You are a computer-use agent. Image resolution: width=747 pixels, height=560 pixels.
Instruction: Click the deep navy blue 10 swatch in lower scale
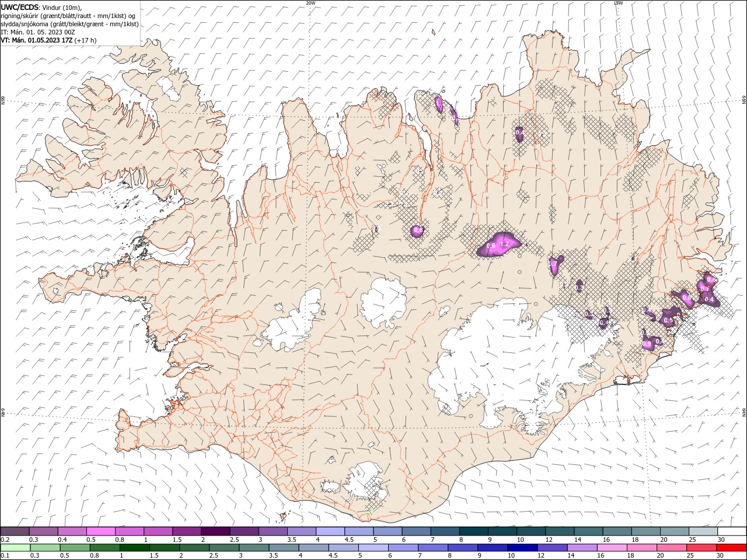pyautogui.click(x=522, y=548)
